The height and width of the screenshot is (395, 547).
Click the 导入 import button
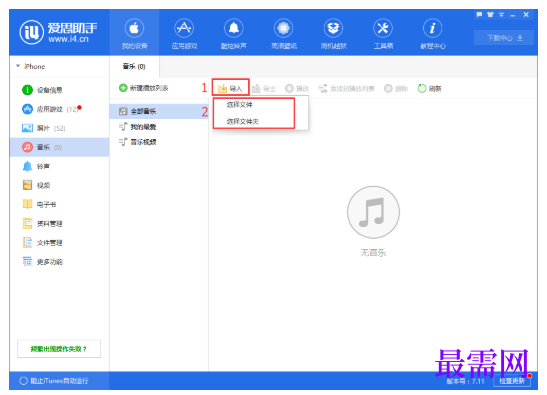pyautogui.click(x=230, y=88)
